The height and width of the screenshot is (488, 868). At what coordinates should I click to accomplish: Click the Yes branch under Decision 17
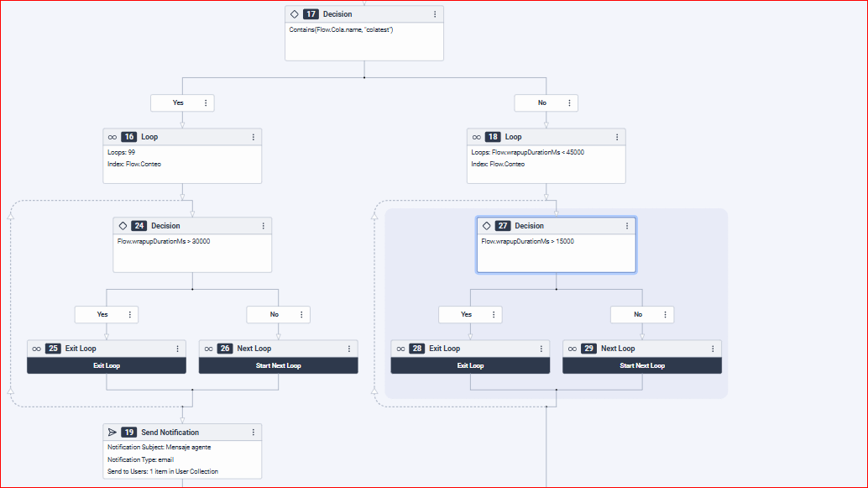[178, 102]
